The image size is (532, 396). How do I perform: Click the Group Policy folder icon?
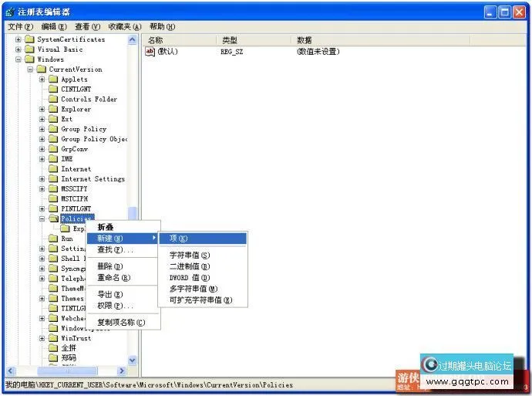(x=53, y=129)
